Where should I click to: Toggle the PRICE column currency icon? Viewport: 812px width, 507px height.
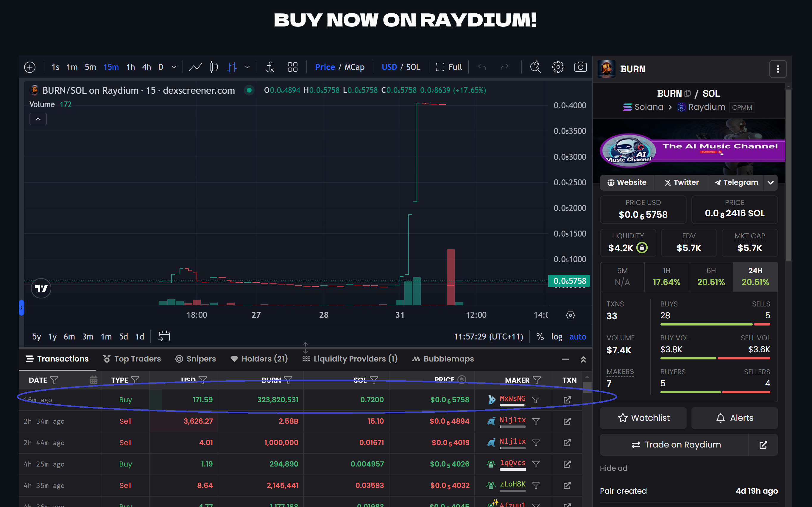[x=462, y=380]
